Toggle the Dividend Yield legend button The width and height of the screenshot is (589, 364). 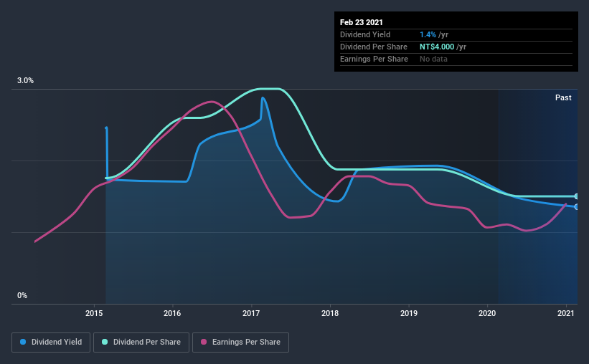(51, 343)
